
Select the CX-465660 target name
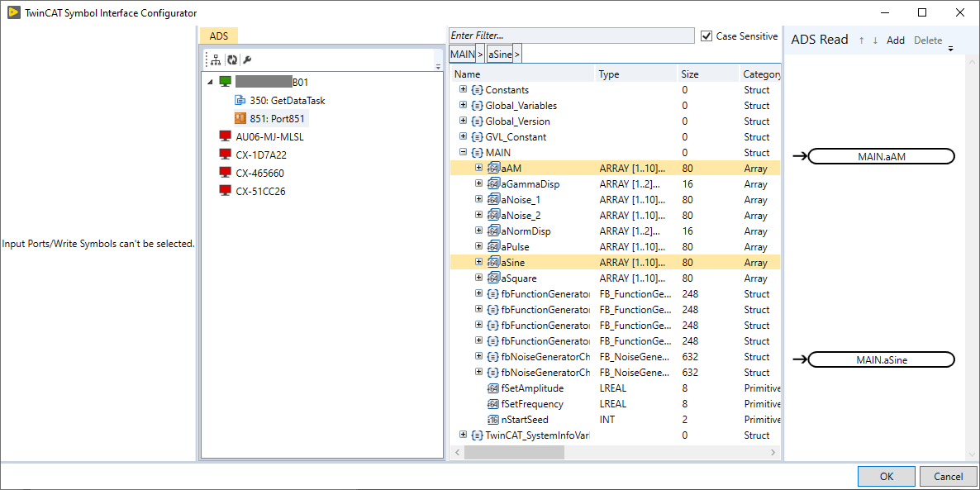pos(260,173)
